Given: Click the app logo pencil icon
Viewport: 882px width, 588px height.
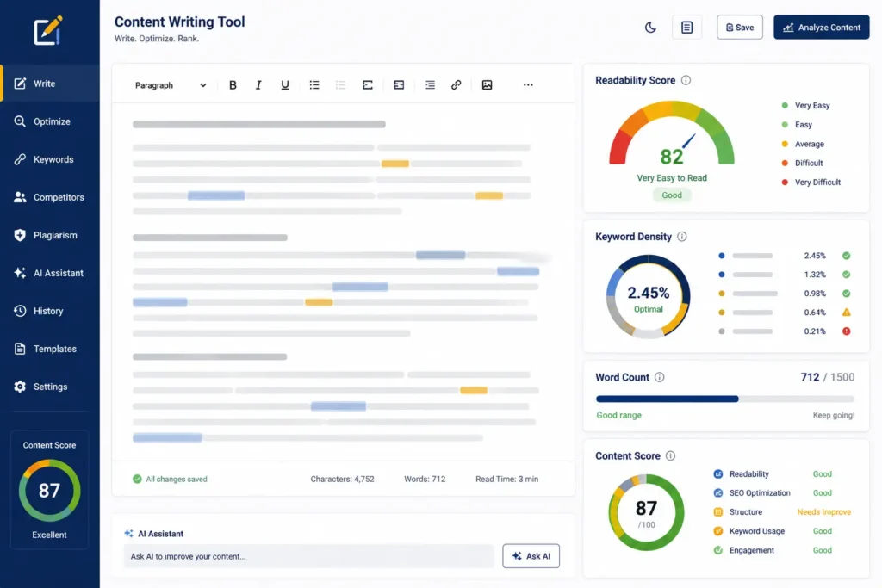Looking at the screenshot, I should [48, 31].
